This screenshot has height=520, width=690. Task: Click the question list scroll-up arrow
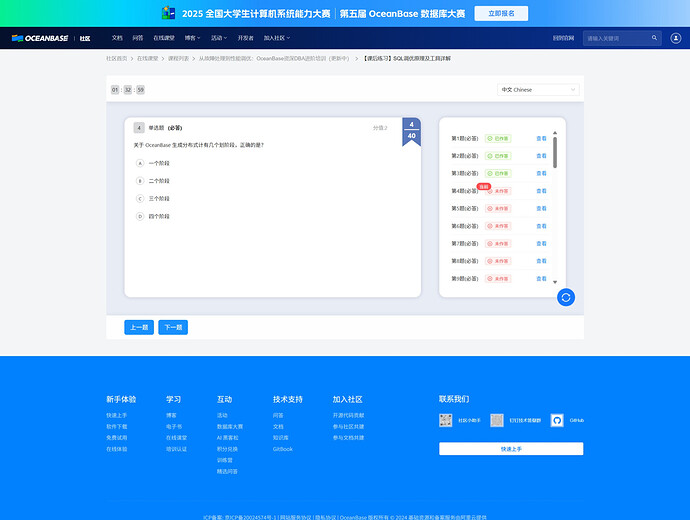pyautogui.click(x=555, y=132)
